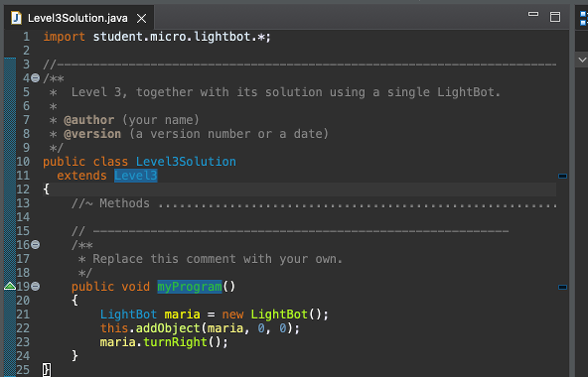Click the maria variable declaration on line 21

(x=182, y=314)
